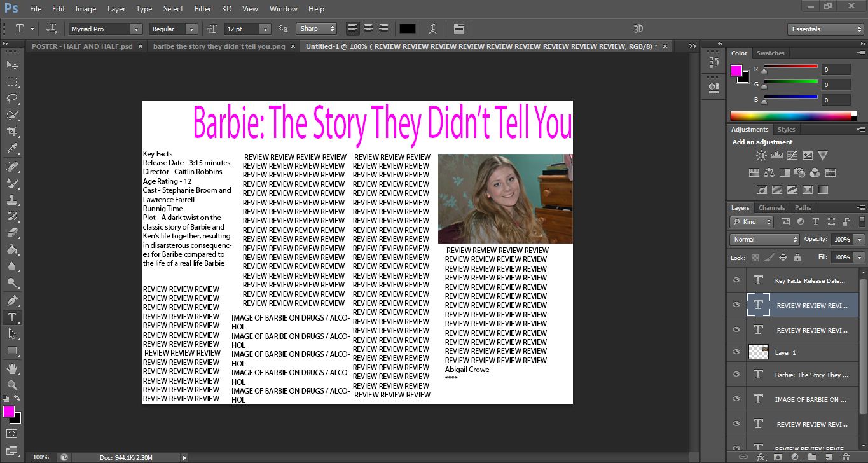Select the Dodge tool

pyautogui.click(x=12, y=282)
